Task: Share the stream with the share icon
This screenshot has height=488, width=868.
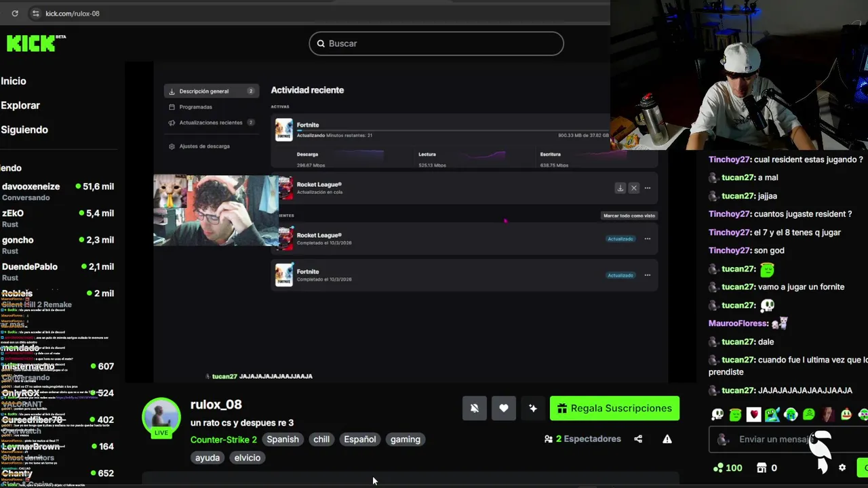Action: (x=638, y=439)
